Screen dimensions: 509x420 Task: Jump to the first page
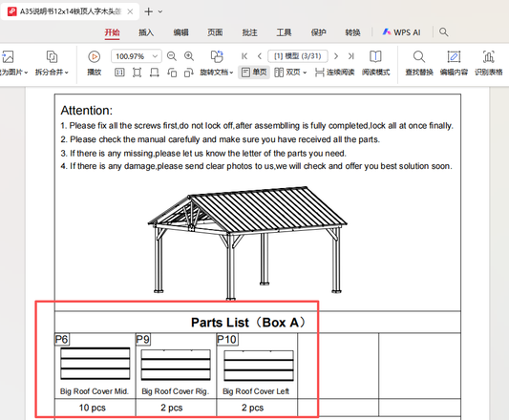pos(244,56)
